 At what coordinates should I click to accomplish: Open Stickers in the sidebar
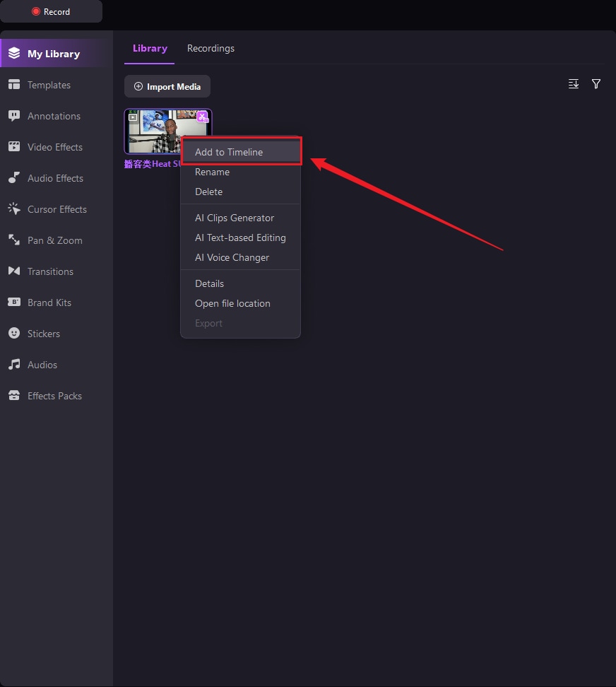[56, 334]
